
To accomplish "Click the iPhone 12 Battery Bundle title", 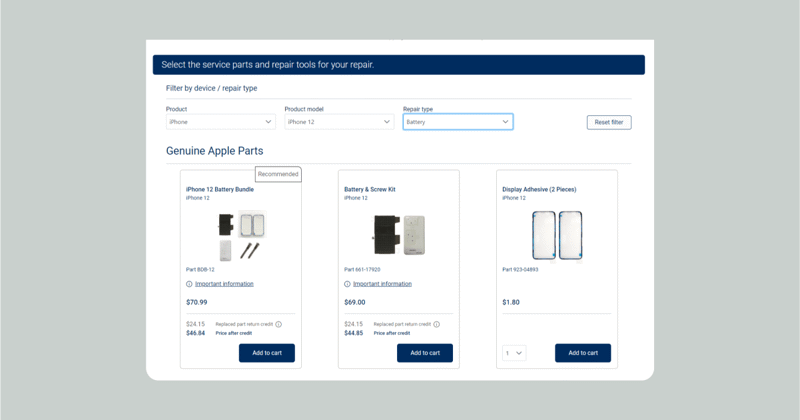I will point(220,189).
